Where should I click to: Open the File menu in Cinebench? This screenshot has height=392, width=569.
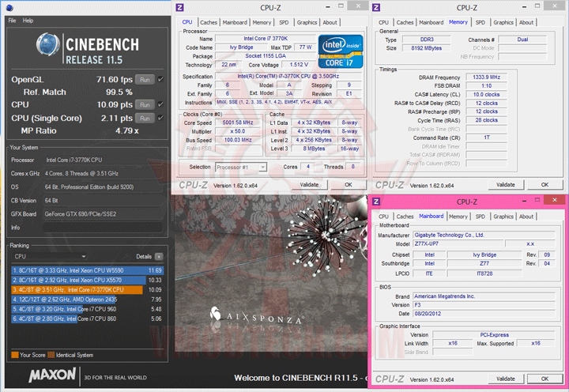point(12,21)
